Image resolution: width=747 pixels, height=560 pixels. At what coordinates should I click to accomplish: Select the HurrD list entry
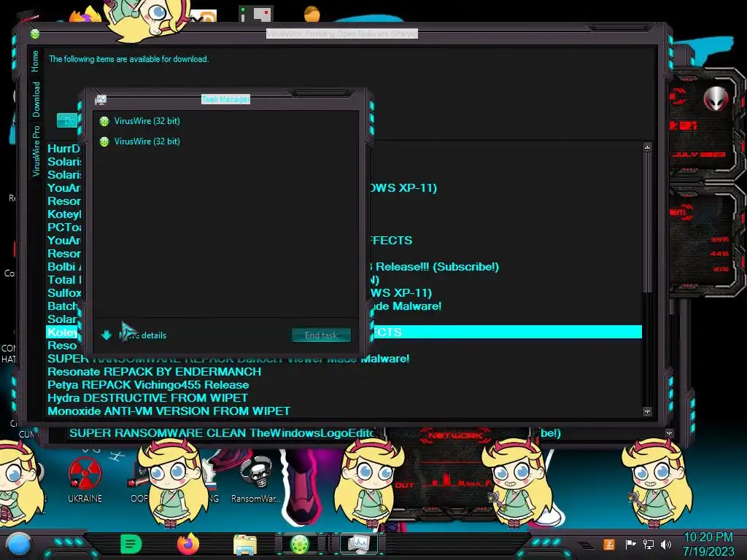[64, 149]
